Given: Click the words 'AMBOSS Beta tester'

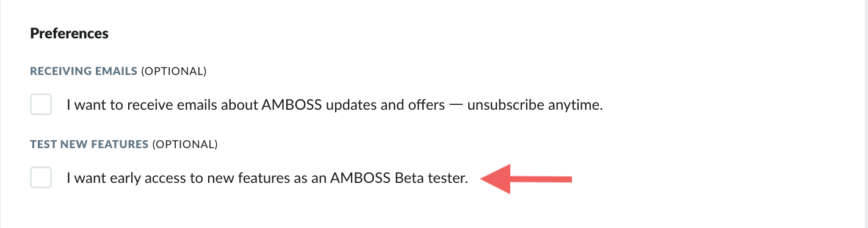Looking at the screenshot, I should click(399, 179).
